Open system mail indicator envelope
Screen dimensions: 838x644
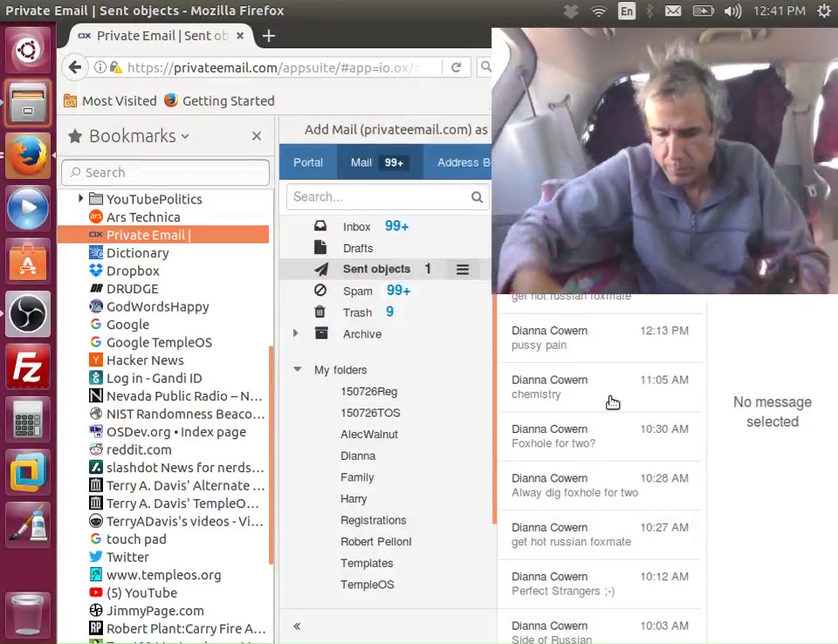(673, 10)
